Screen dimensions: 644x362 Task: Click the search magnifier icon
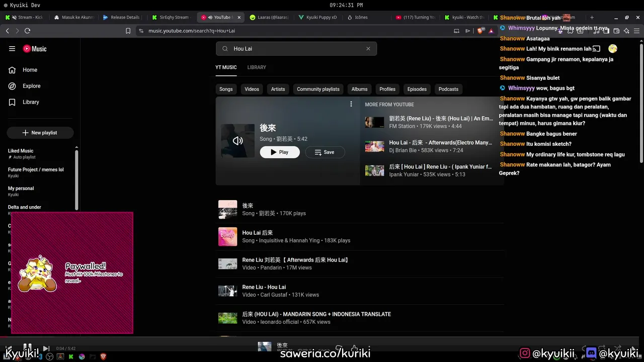[225, 49]
